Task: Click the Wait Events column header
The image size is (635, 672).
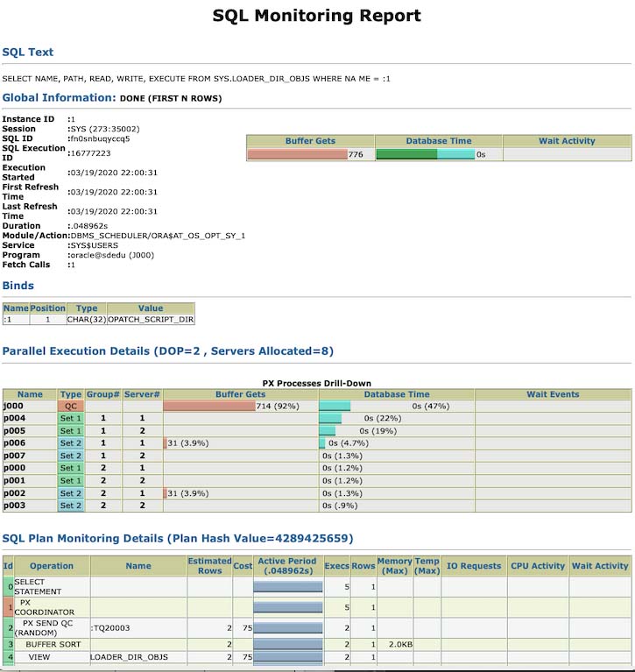Action: 553,394
